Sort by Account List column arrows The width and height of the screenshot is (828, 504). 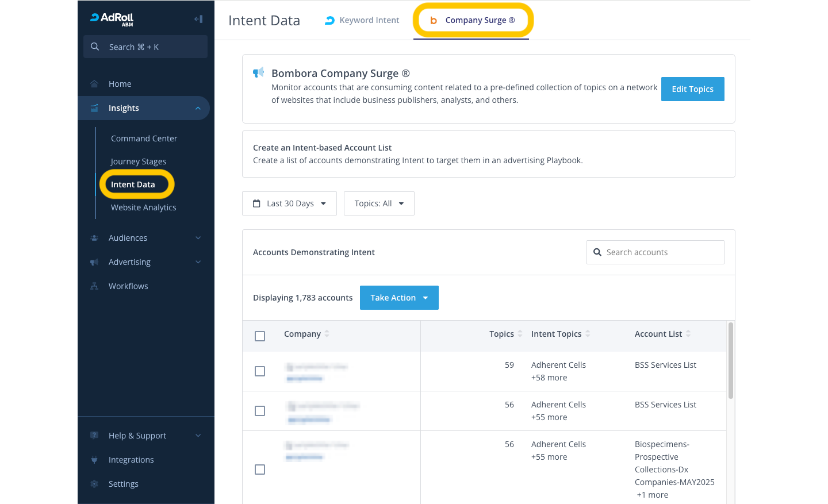tap(688, 333)
